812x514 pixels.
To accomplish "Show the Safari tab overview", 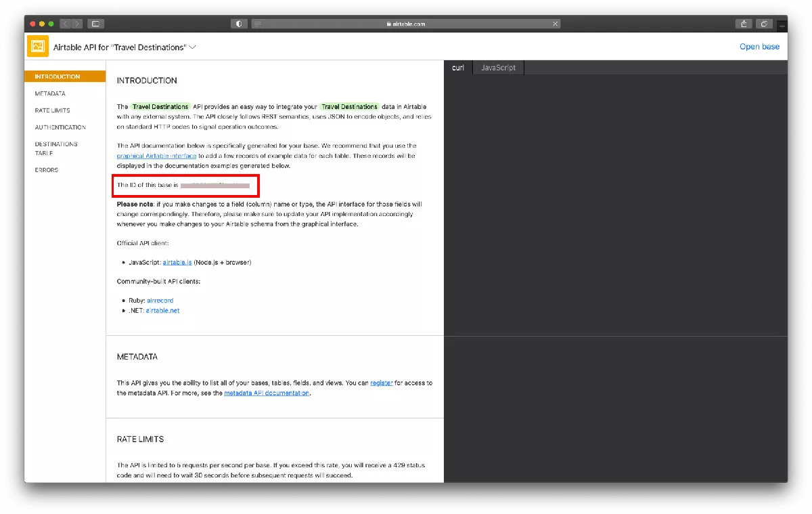I will tap(763, 24).
